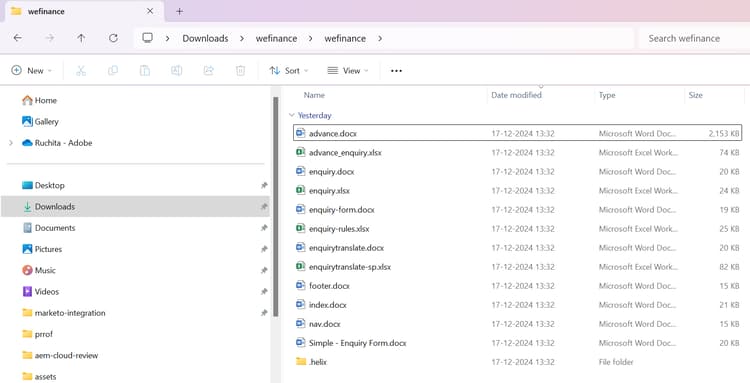Click the Delete trash icon
The height and width of the screenshot is (383, 750).
coord(241,71)
